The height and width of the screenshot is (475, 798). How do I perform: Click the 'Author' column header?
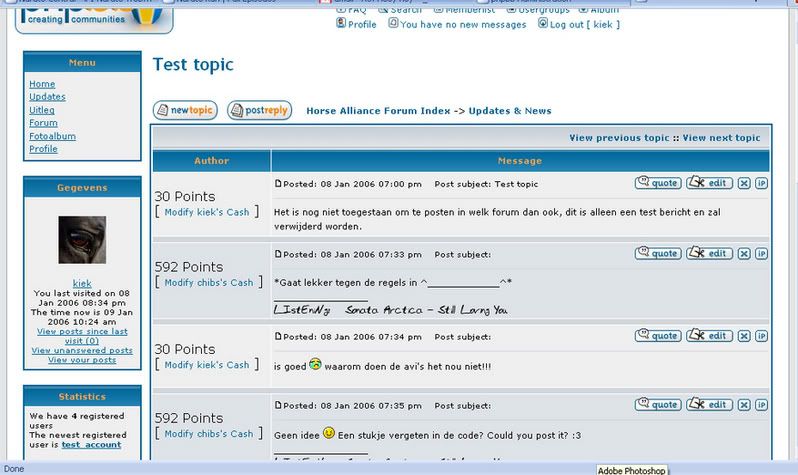click(x=211, y=160)
